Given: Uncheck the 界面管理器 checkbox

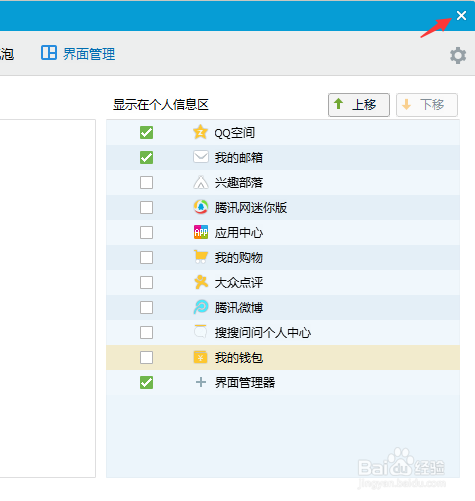Looking at the screenshot, I should point(146,383).
